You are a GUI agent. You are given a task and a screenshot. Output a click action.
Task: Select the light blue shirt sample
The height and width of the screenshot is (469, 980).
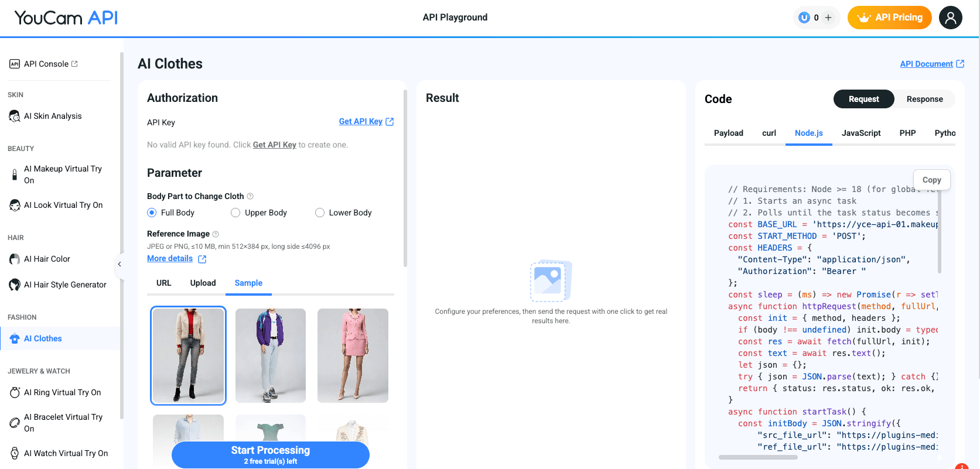click(188, 427)
